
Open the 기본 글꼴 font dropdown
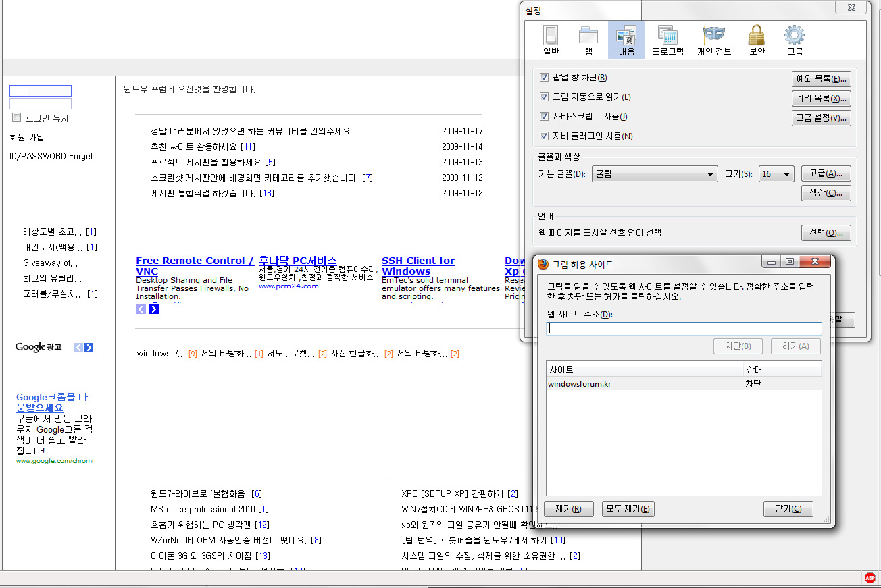click(655, 174)
